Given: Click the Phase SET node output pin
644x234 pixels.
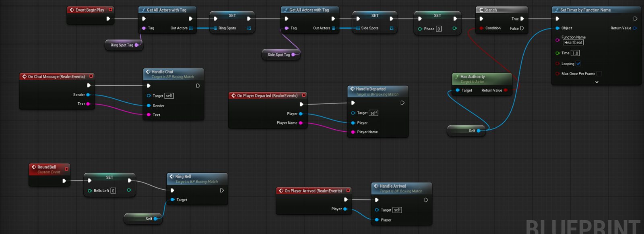Looking at the screenshot, I should (x=454, y=28).
